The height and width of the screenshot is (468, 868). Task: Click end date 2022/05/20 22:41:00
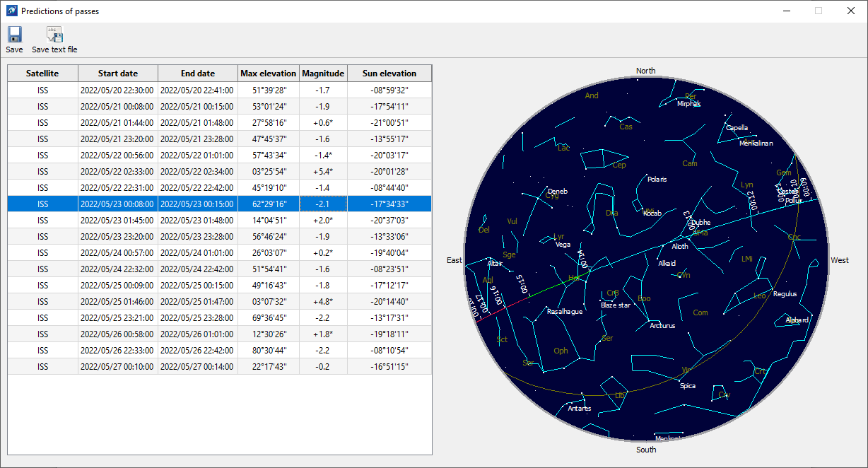[197, 90]
